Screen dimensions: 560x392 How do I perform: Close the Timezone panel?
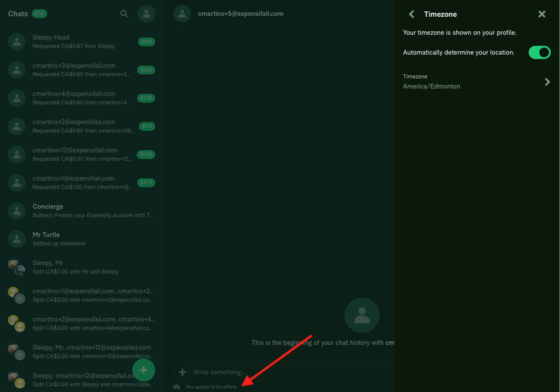click(x=541, y=14)
